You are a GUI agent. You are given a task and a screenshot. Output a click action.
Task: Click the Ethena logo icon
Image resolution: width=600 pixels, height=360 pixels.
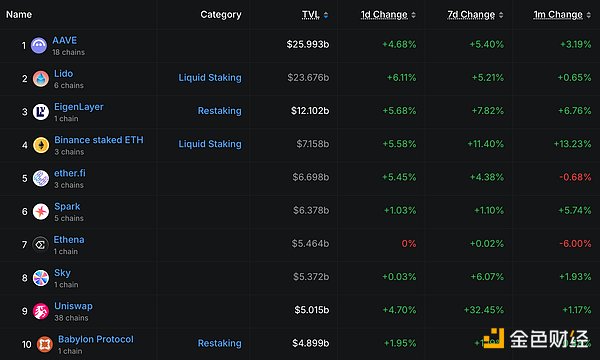pos(40,244)
